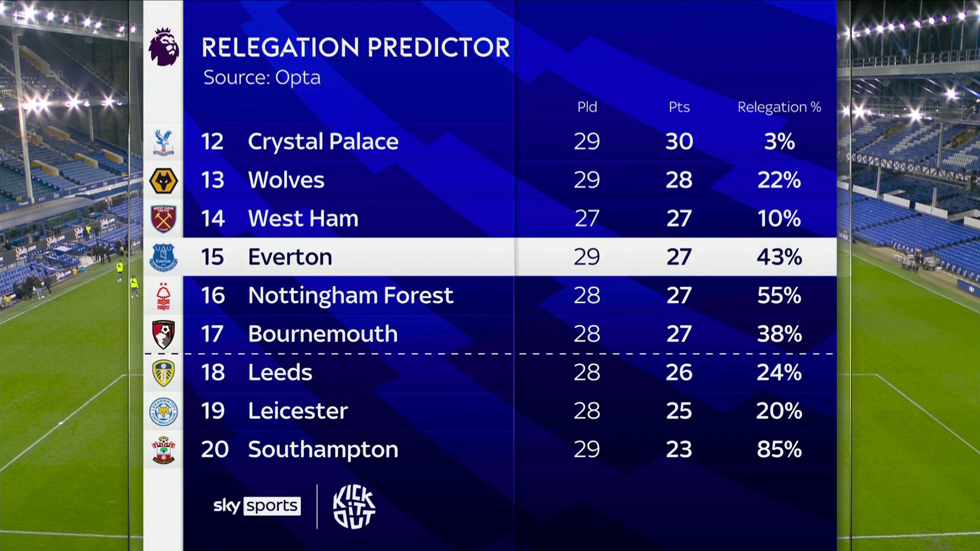Select the Leicester City badge

point(164,411)
